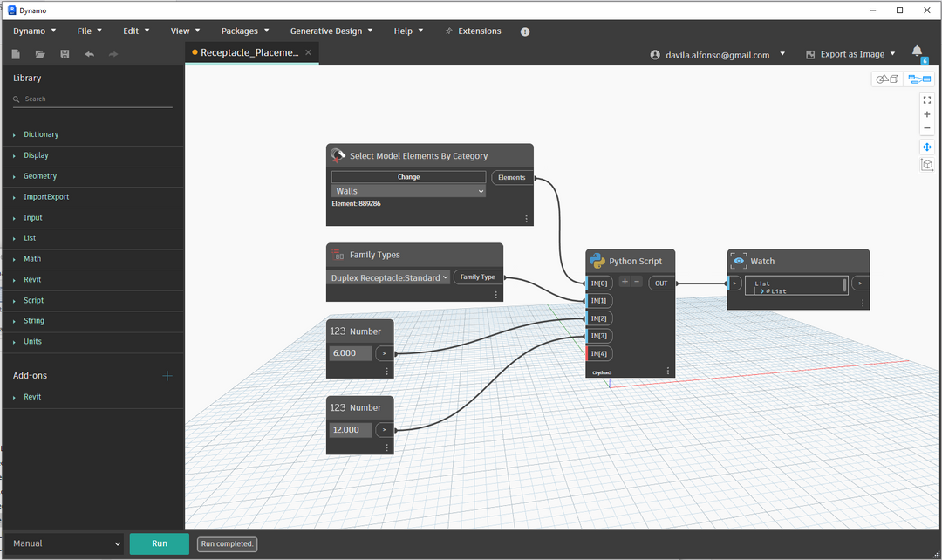Open the View menu
942x560 pixels.
pos(185,31)
